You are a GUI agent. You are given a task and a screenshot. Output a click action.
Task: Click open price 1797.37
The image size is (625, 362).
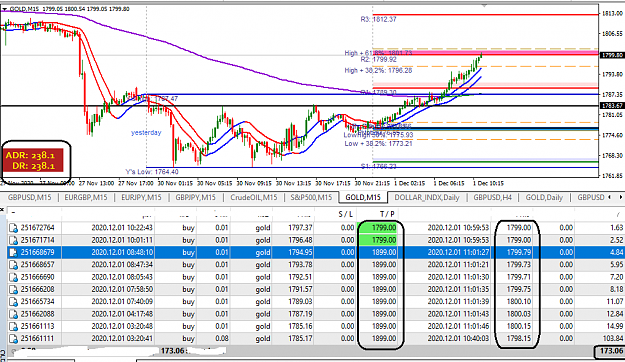click(300, 228)
